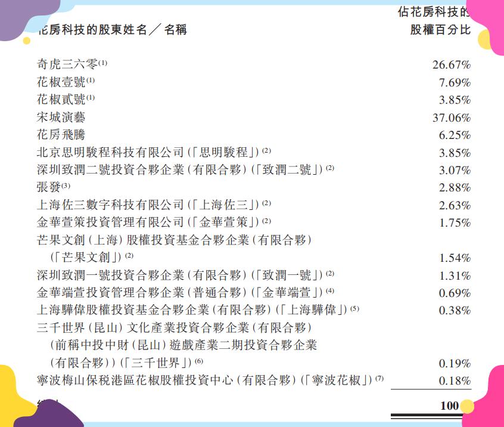Viewport: 504px width, 427px height.
Task: Select the shareholder name 花房飛騰
Action: pos(61,135)
